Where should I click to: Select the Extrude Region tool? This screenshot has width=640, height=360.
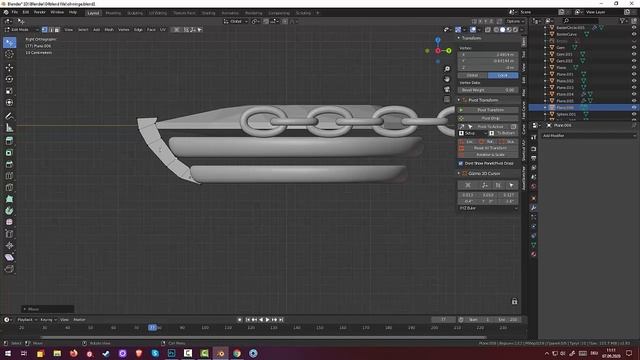point(9,141)
